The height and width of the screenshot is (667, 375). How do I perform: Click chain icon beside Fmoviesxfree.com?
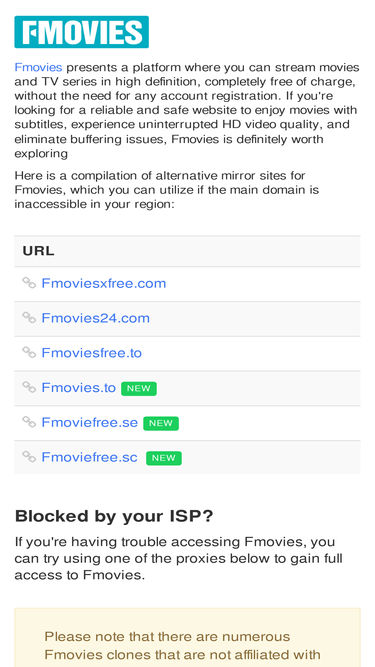(29, 283)
